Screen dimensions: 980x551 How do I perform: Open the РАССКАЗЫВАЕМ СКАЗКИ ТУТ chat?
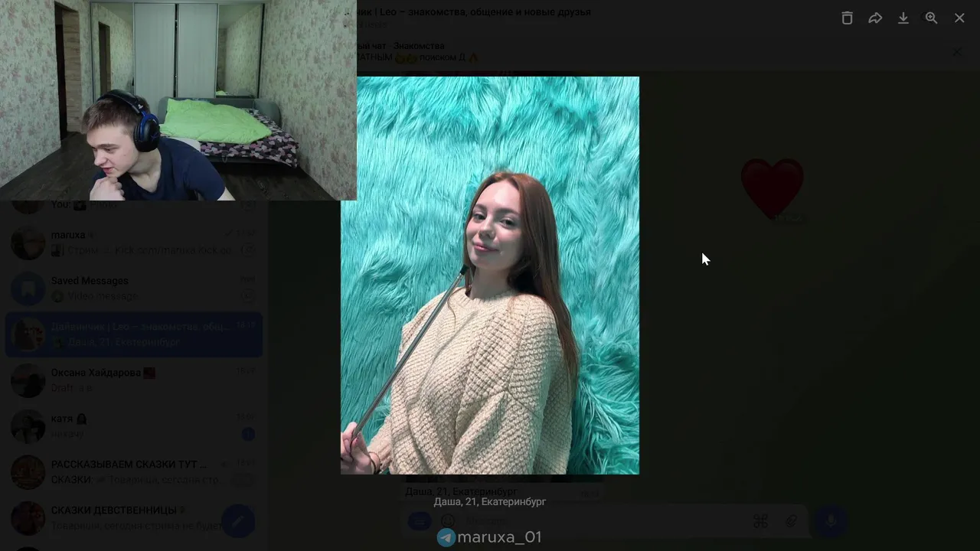134,472
